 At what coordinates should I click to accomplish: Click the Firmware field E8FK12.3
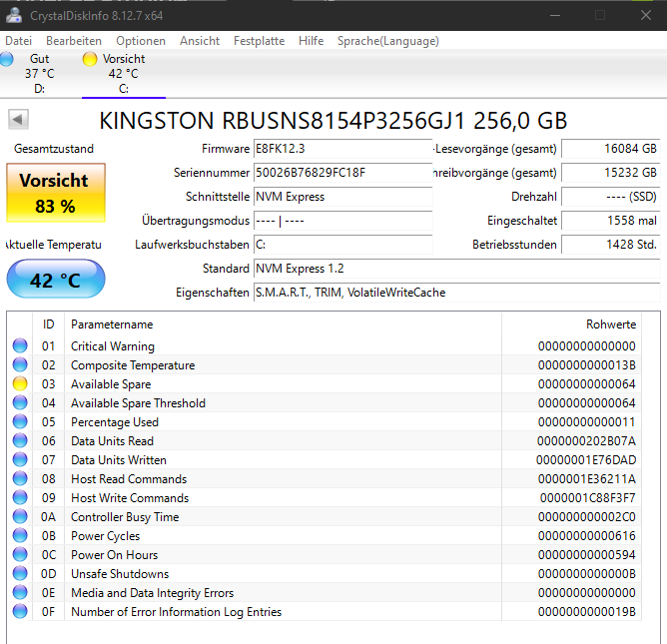point(342,149)
